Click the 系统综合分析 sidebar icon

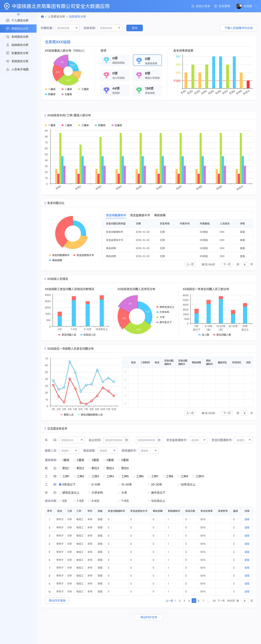(8, 61)
